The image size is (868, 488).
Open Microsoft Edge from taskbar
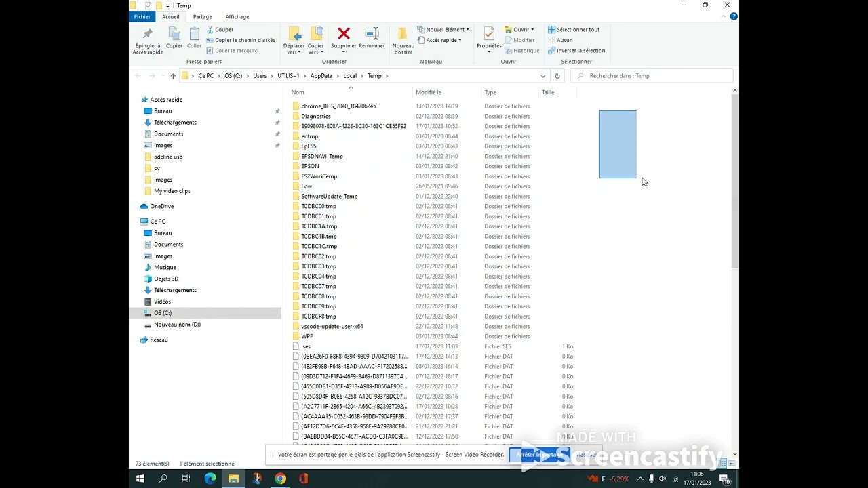(210, 479)
